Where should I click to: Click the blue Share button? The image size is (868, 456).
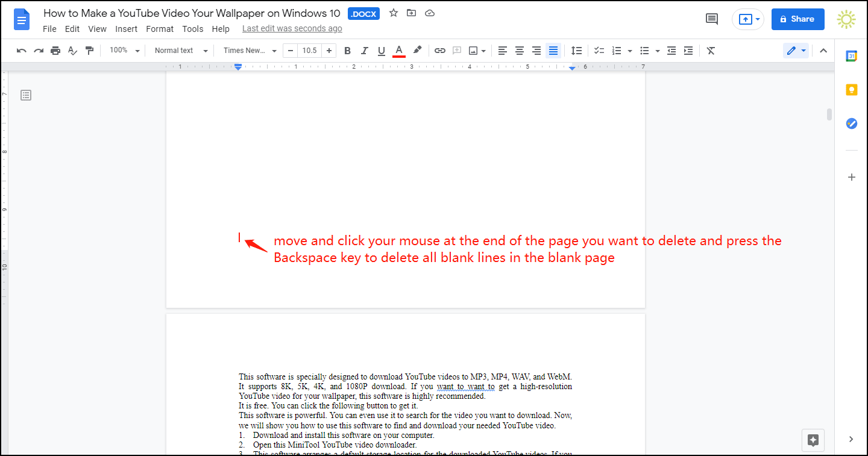coord(797,19)
